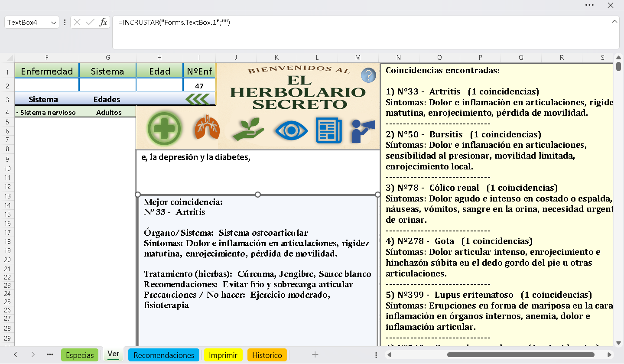Collapse the formula bar with chevron
Image resolution: width=624 pixels, height=364 pixels.
pos(614,22)
